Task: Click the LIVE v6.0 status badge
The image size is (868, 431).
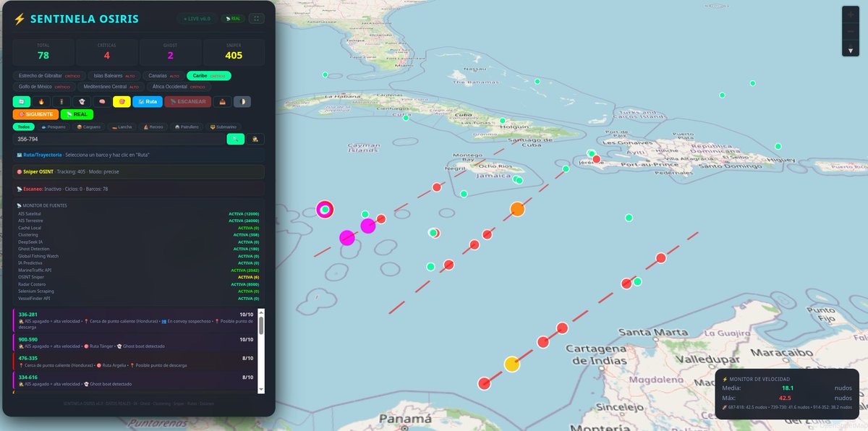Action: click(x=196, y=19)
